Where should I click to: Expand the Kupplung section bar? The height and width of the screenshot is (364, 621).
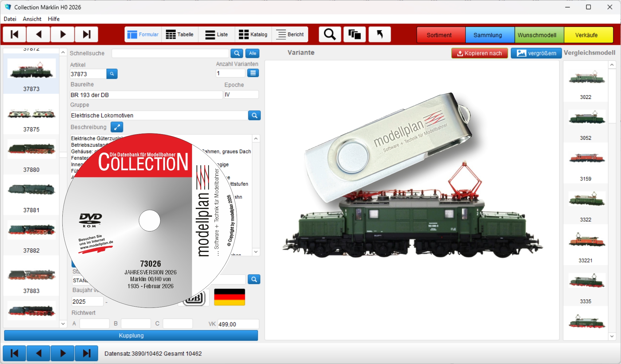coord(131,335)
